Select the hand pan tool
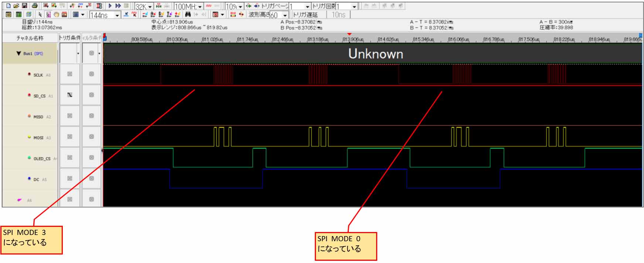Image resolution: width=644 pixels, height=263 pixels. pos(56,14)
